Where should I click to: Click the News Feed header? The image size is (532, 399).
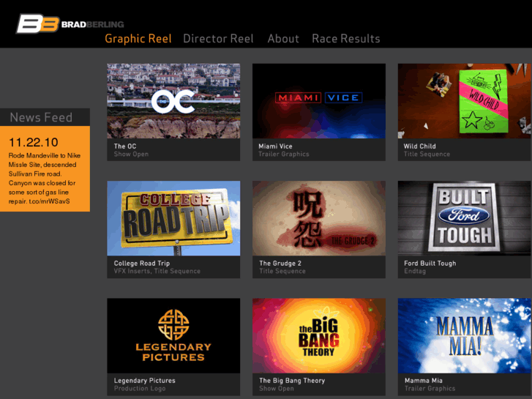45,117
